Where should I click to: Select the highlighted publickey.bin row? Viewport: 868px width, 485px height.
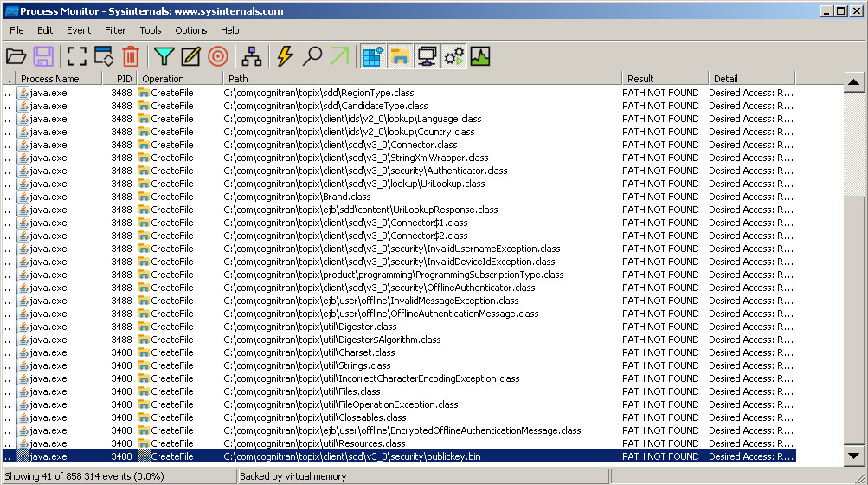coord(399,456)
